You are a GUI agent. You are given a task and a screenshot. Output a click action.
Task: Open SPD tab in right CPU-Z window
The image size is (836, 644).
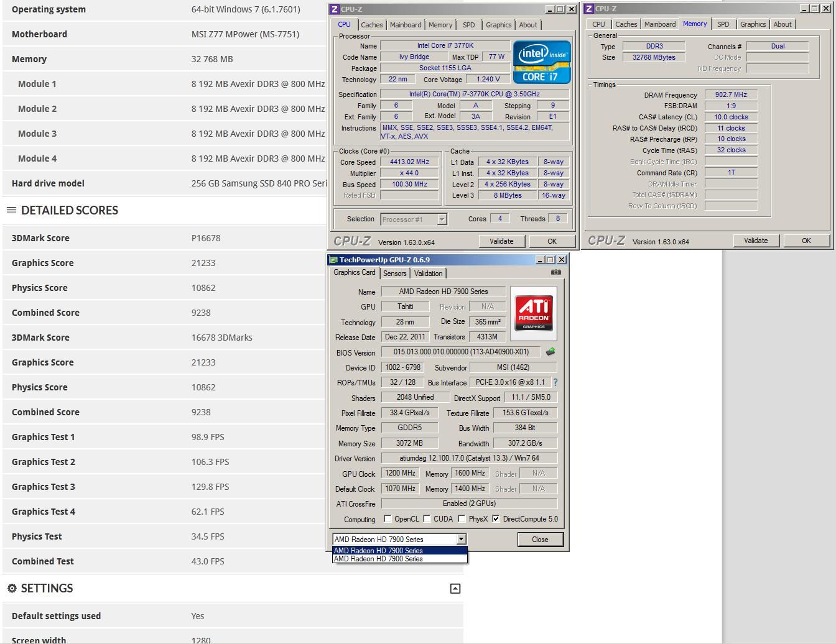723,24
